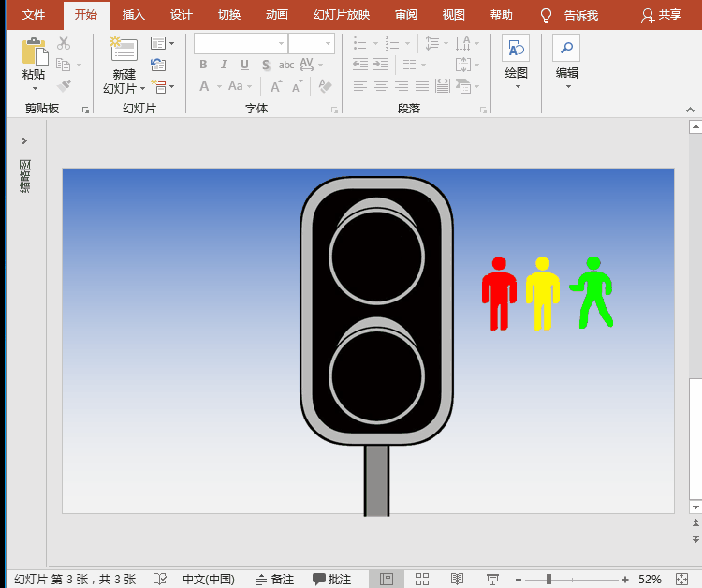The width and height of the screenshot is (702, 588).
Task: Click the fit slide to window icon
Action: pyautogui.click(x=681, y=579)
